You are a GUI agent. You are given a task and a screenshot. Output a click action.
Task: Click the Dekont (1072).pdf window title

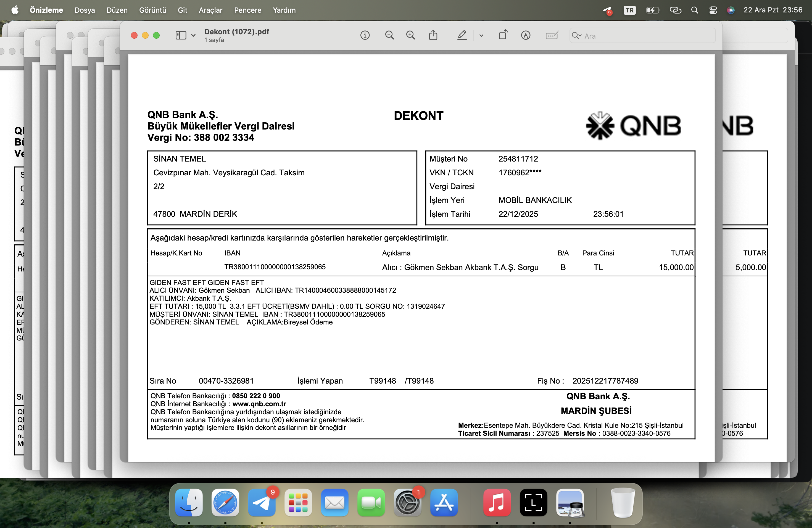[x=237, y=32]
